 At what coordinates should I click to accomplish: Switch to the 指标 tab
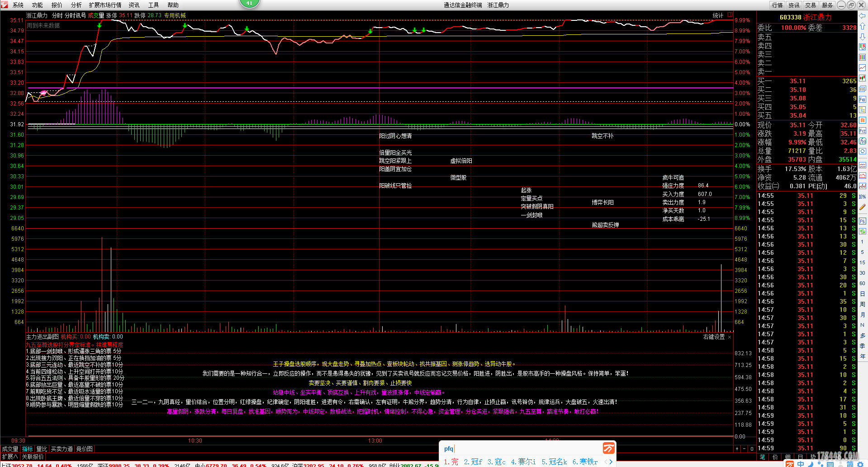(x=27, y=449)
